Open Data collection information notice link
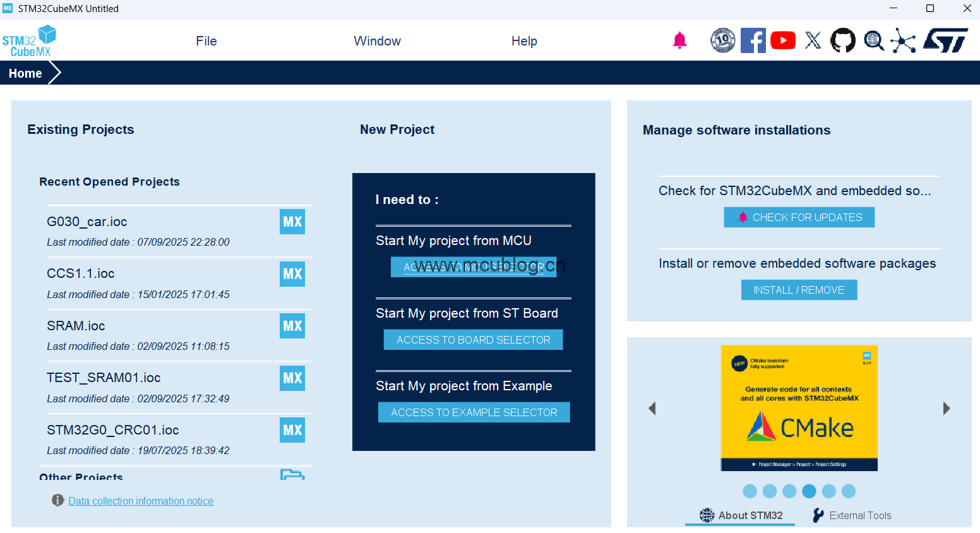Image resolution: width=980 pixels, height=533 pixels. point(141,501)
